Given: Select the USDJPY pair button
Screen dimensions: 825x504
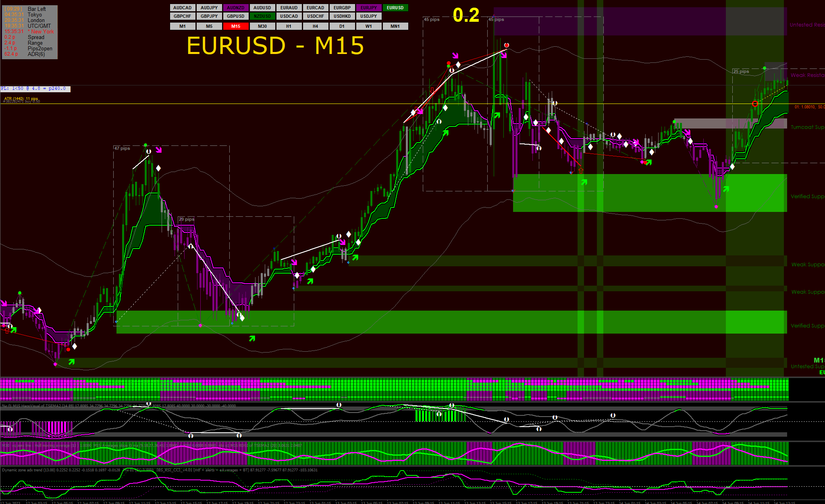Looking at the screenshot, I should [x=369, y=16].
